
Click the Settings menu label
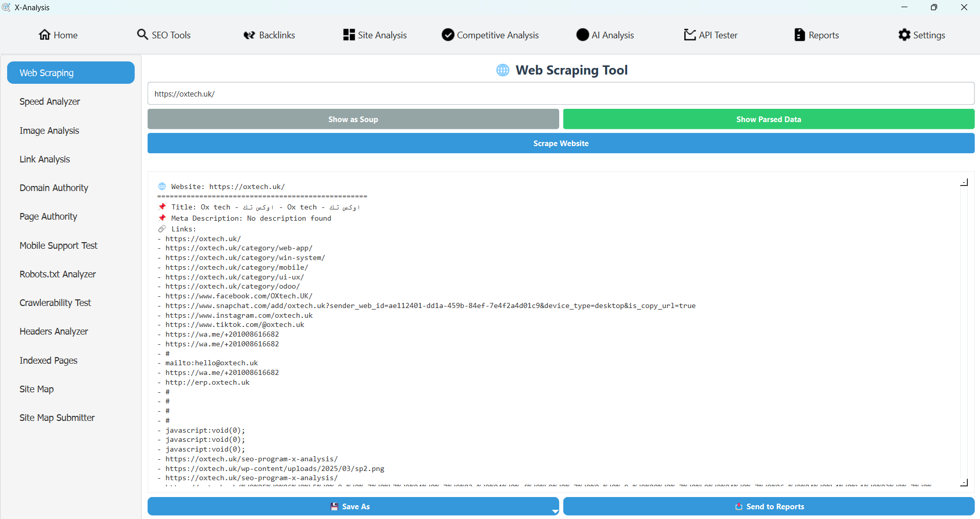click(929, 35)
